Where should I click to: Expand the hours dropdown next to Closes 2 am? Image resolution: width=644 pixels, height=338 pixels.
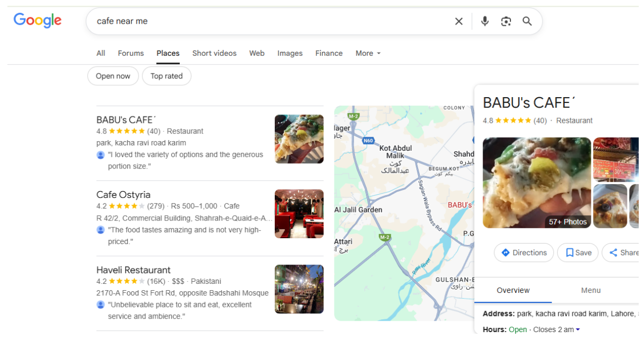[x=578, y=329]
